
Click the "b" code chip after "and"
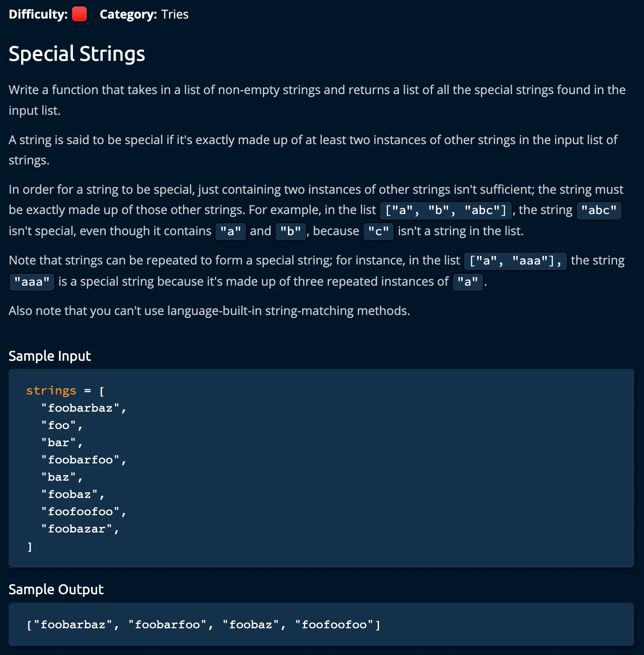[290, 232]
